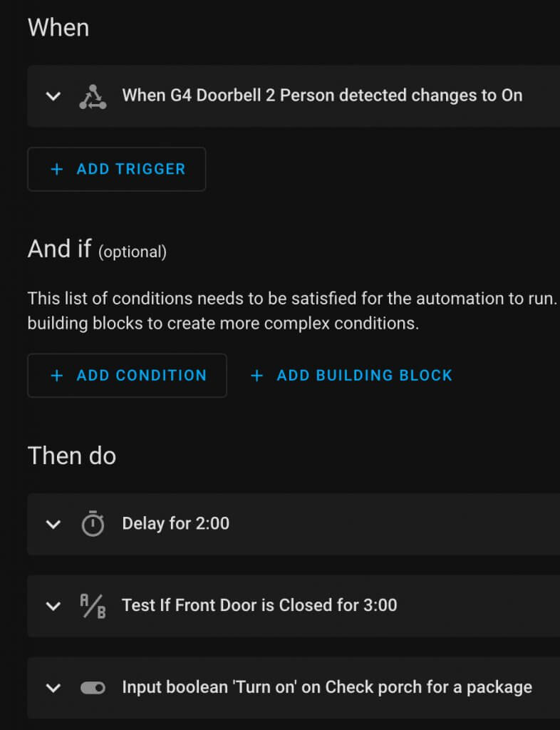Open the 'When G4 Doorbell 2 Person detected' row
This screenshot has width=560, height=730.
click(x=322, y=96)
